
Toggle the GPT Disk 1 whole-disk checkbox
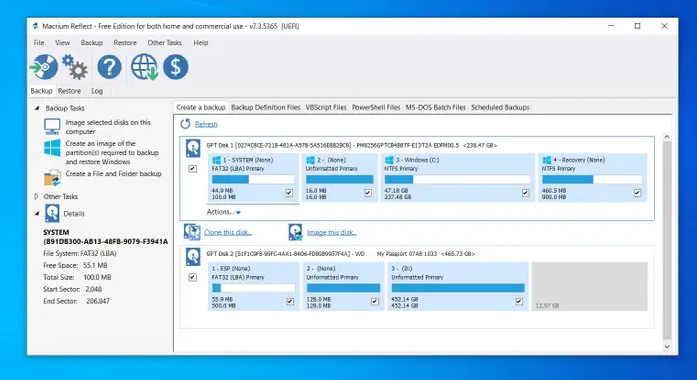click(x=192, y=169)
